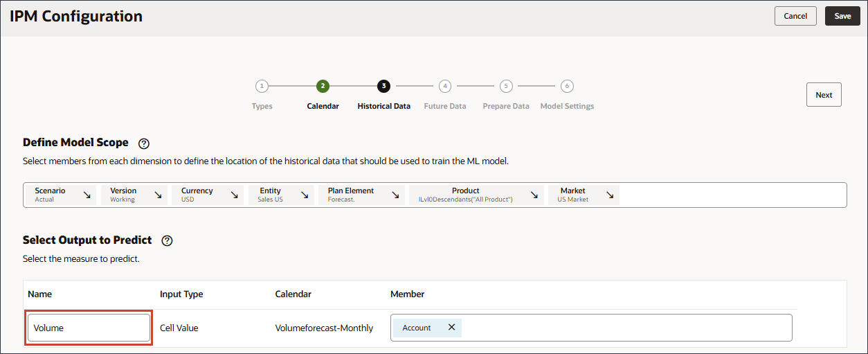Open Scenario dimension member selector arrow
Image resolution: width=868 pixels, height=354 pixels.
pos(87,195)
